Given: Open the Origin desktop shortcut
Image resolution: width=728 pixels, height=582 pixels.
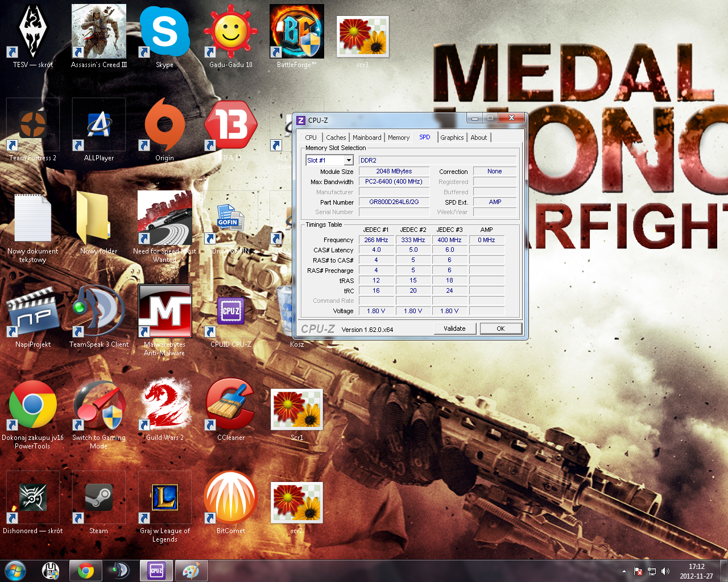Looking at the screenshot, I should point(165,130).
